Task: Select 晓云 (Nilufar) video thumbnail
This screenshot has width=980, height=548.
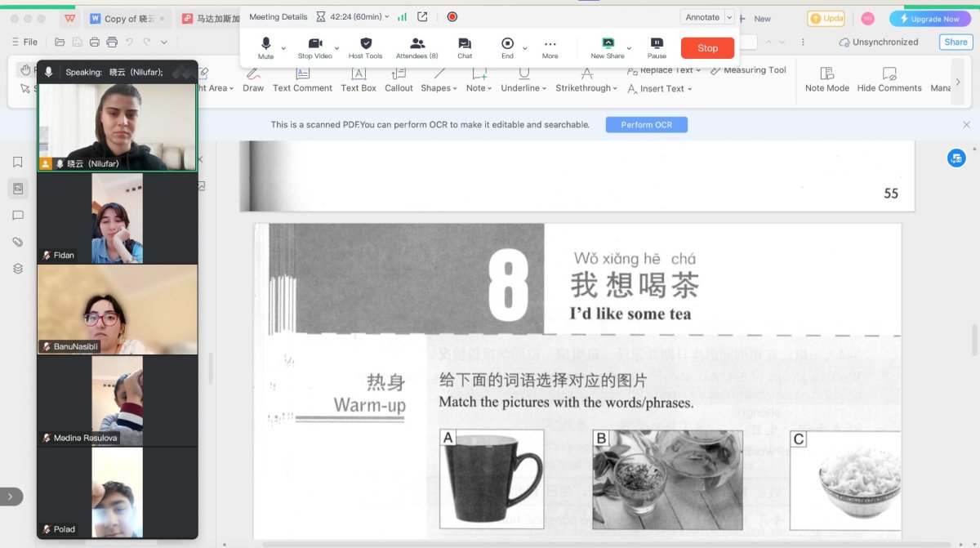Action: coord(117,127)
